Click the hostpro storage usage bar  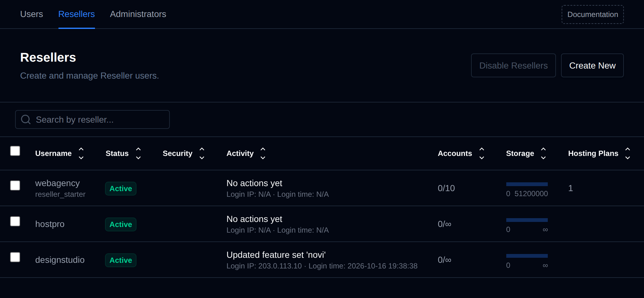pos(527,220)
